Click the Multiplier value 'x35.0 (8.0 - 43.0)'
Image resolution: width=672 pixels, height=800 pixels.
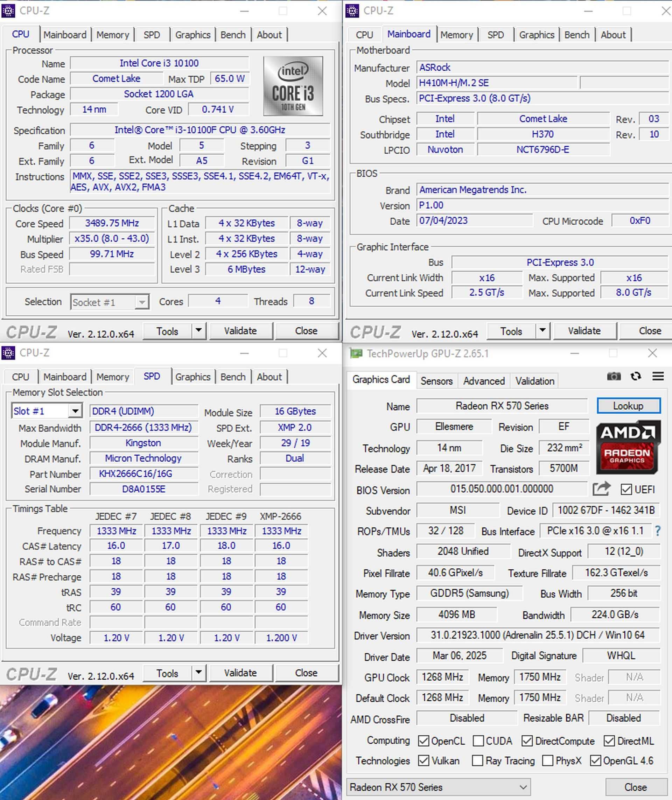112,238
